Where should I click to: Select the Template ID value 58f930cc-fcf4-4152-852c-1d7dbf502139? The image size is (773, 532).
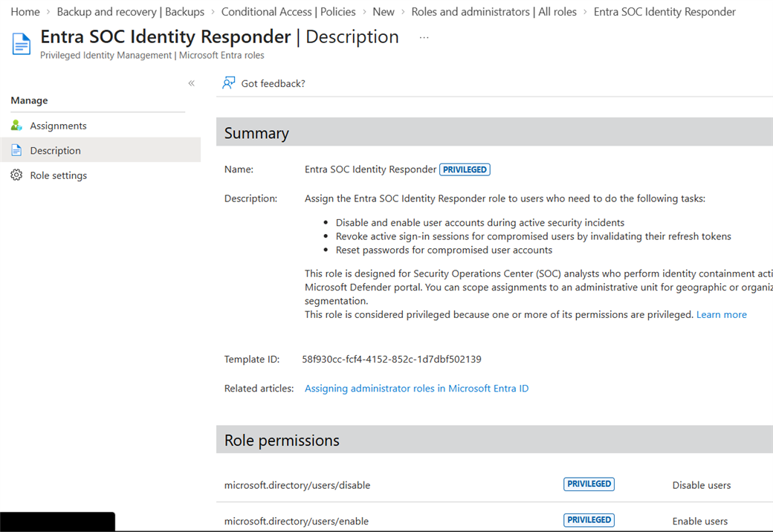[392, 359]
